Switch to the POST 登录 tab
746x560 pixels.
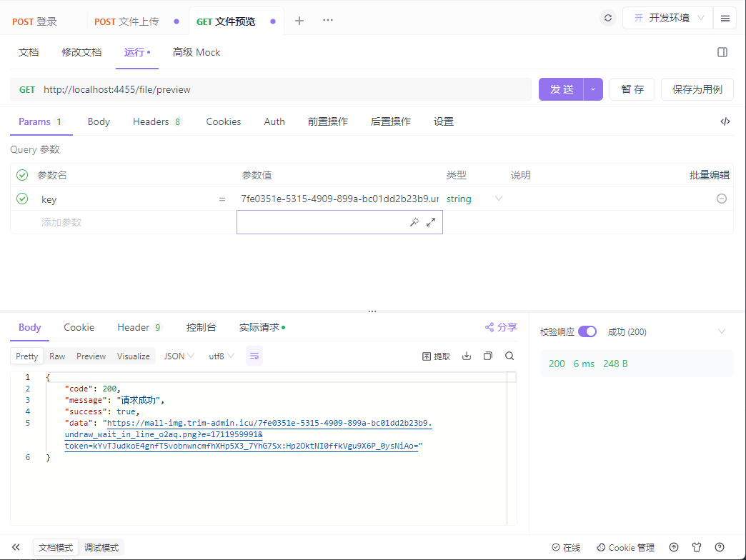pyautogui.click(x=35, y=21)
